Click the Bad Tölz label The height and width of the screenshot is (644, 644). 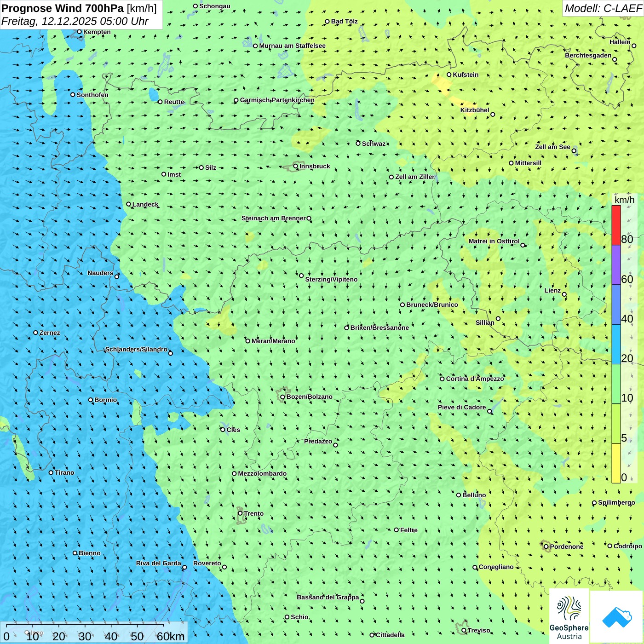coord(345,21)
